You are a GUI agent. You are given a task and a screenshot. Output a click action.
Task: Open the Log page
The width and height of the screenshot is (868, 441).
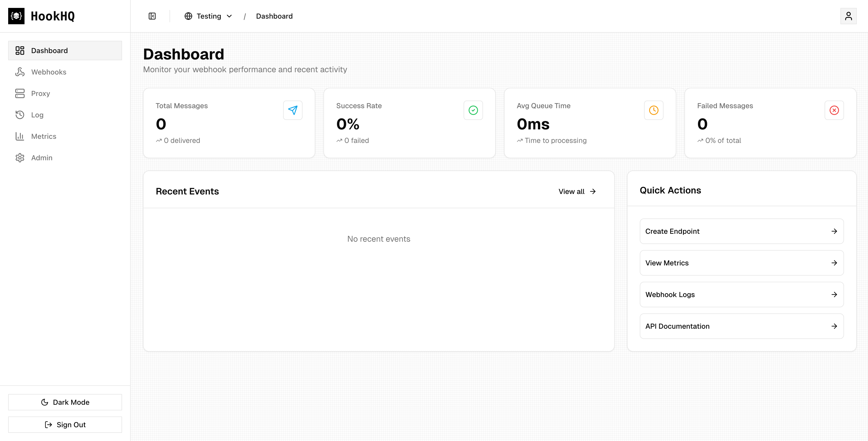coord(65,115)
